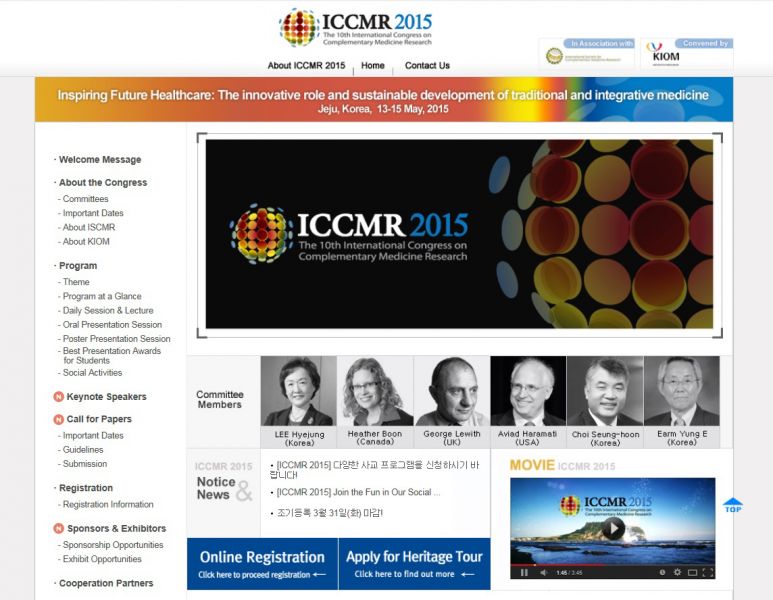Click the KIOM convened-by logo
Image resolution: width=773 pixels, height=600 pixels.
pos(687,56)
